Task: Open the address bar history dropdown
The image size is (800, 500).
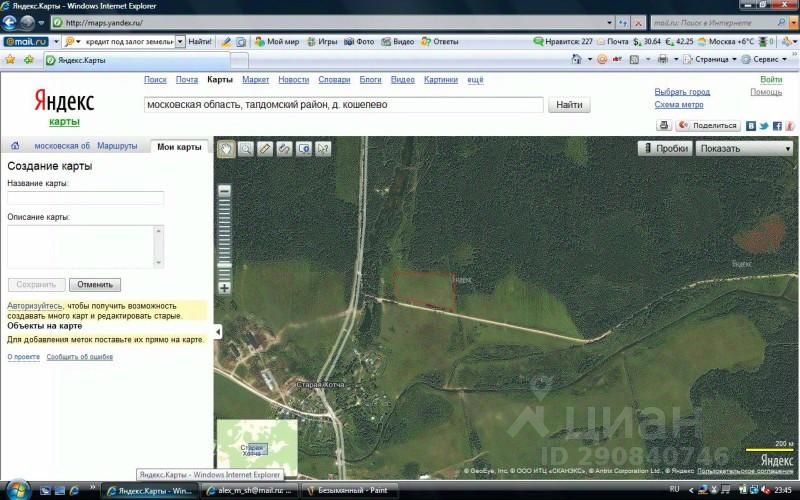Action: coord(609,23)
